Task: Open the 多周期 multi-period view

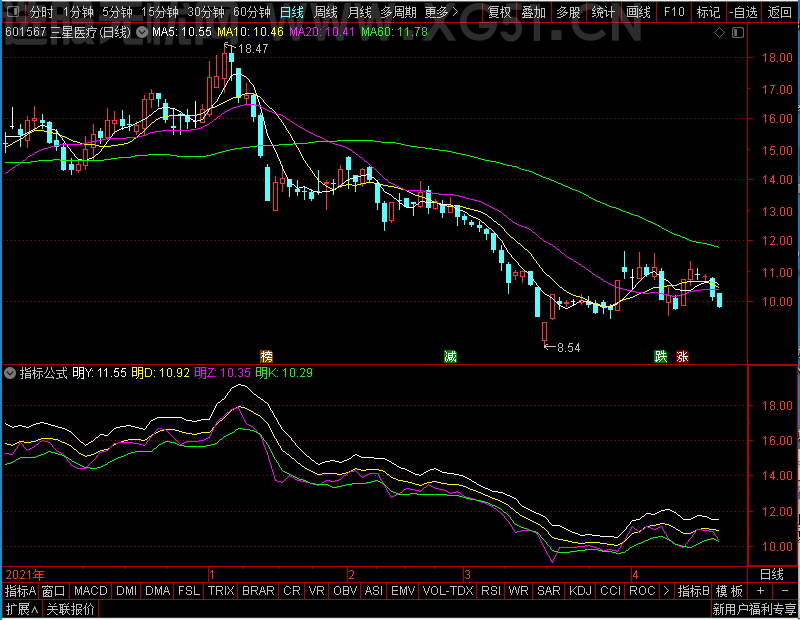Action: click(x=398, y=12)
